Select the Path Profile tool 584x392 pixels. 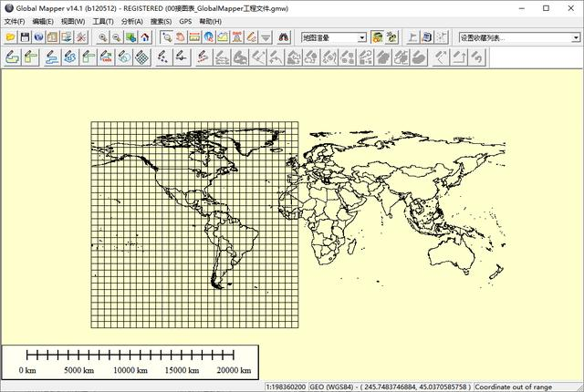pos(223,37)
